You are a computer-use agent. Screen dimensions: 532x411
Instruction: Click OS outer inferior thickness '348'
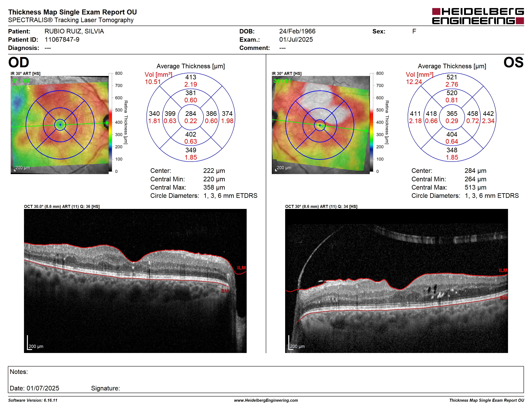click(452, 150)
